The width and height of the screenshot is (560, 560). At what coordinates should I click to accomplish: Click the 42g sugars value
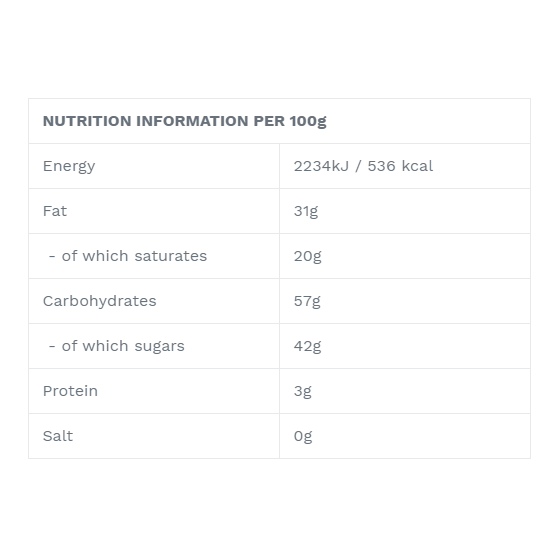tap(308, 346)
